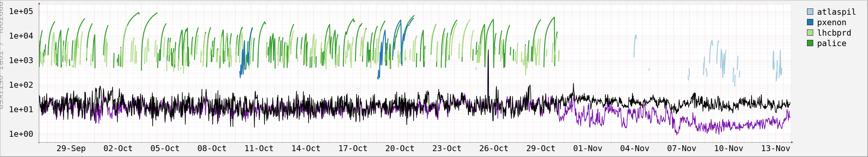Click the lhcbprd legend color swatch
The height and width of the screenshot is (157, 868).
click(810, 33)
